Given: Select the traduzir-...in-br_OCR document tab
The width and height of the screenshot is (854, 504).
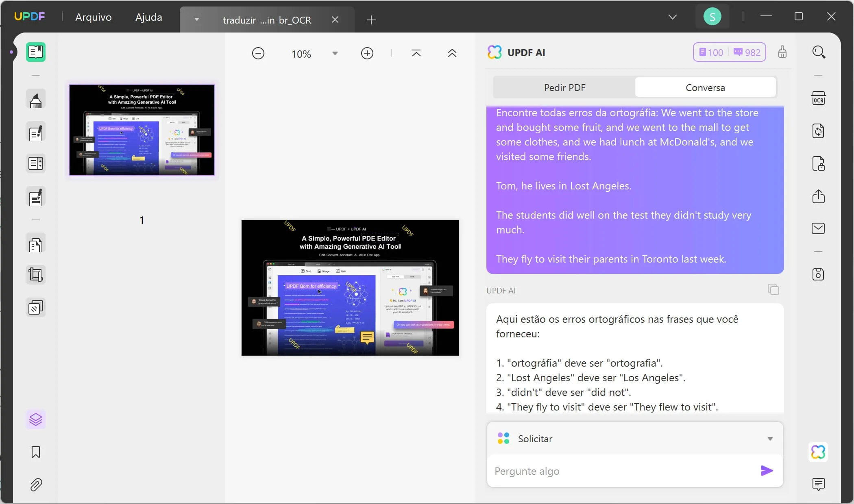Looking at the screenshot, I should [267, 20].
